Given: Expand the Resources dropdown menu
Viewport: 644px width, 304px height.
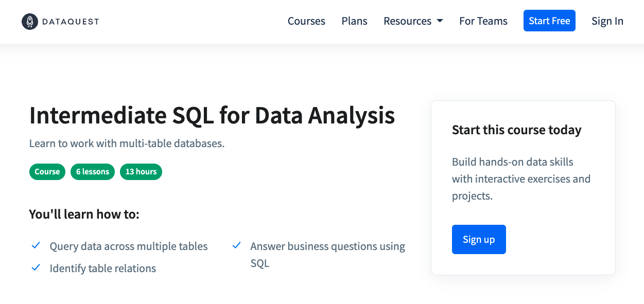Looking at the screenshot, I should (413, 21).
